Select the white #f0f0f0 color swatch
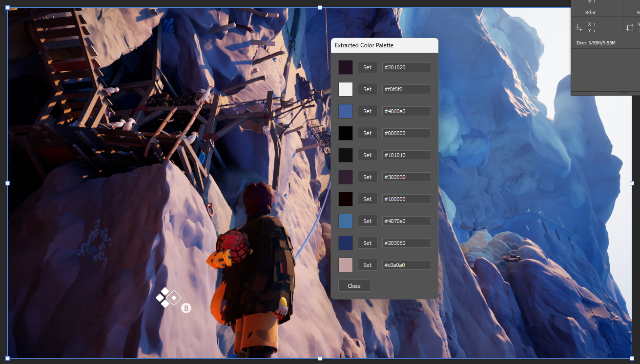 click(346, 89)
